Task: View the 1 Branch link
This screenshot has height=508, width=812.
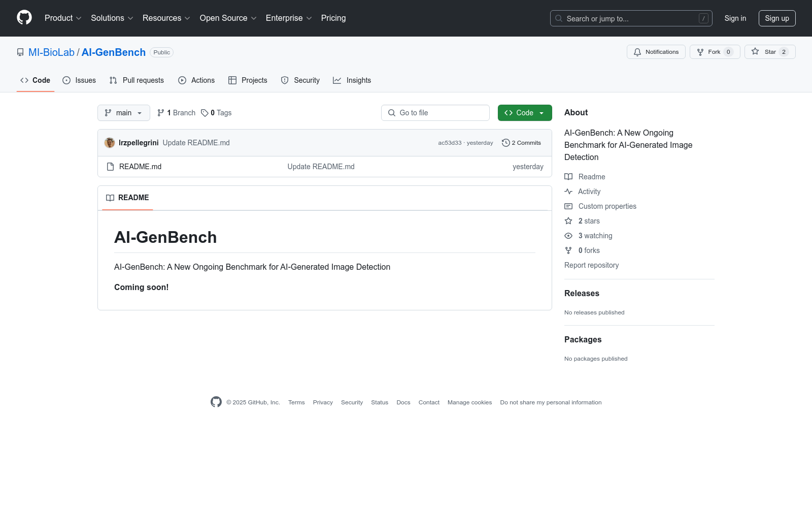Action: [177, 113]
